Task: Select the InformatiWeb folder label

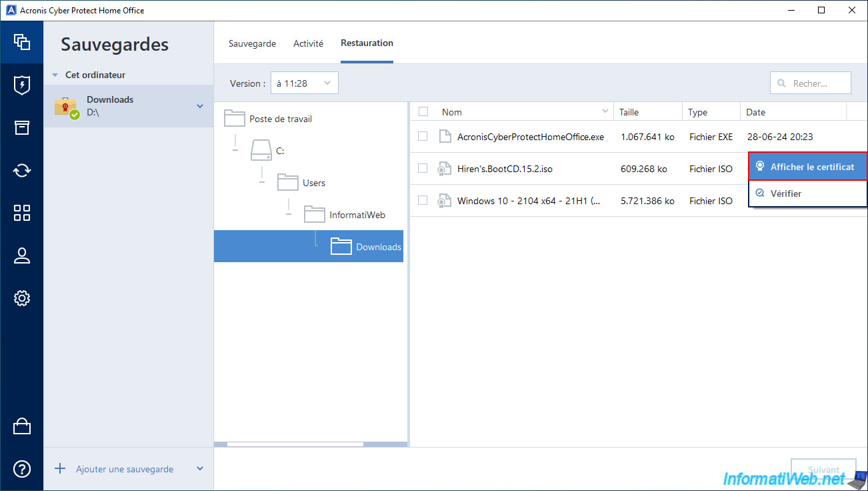Action: [x=357, y=215]
